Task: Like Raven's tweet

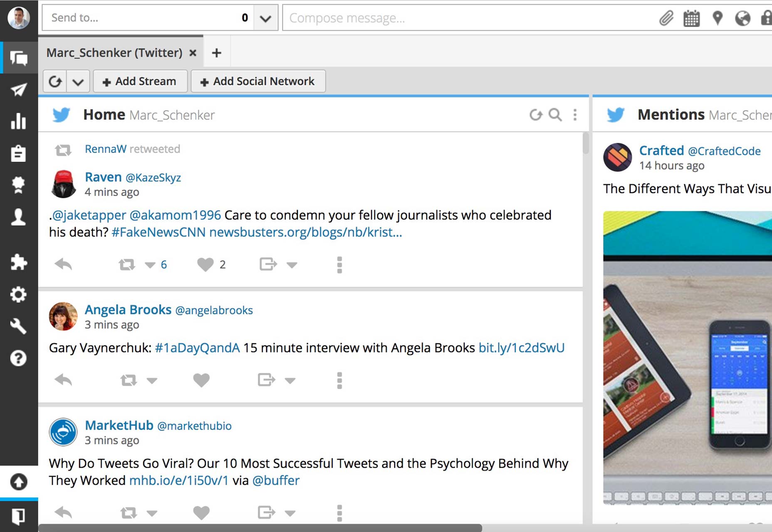Action: (205, 264)
